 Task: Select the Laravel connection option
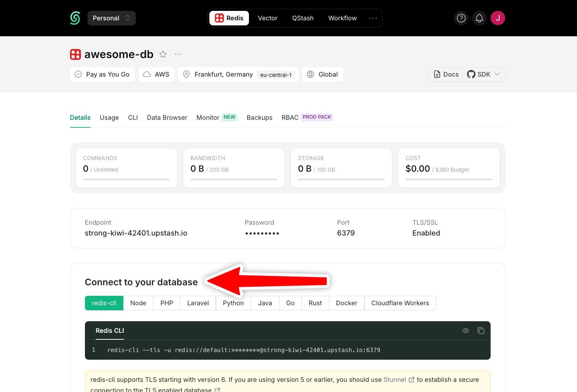(198, 303)
